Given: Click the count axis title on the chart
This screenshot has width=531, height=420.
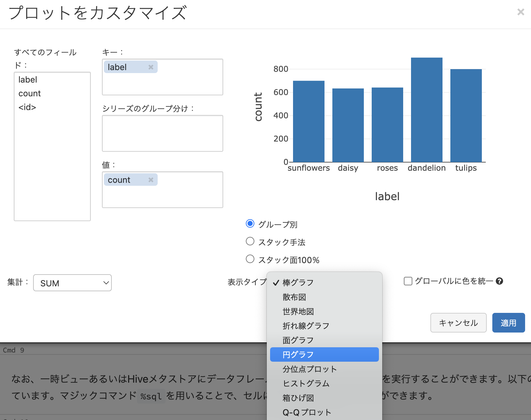Looking at the screenshot, I should coord(259,107).
